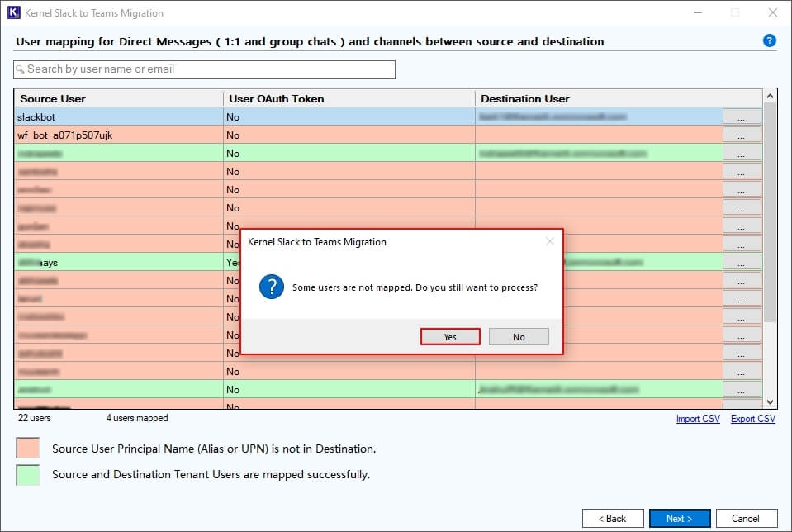The height and width of the screenshot is (532, 792).
Task: Click the vertical scrollbar thumb of table
Action: coord(770,212)
